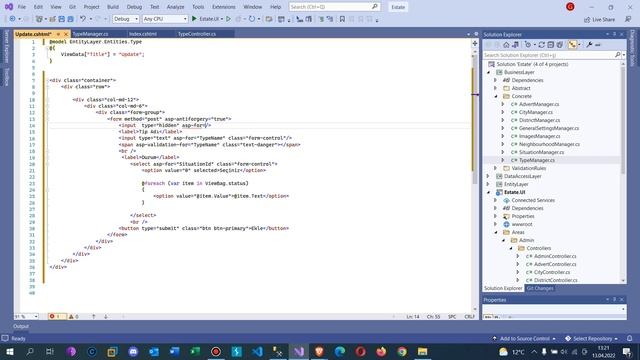Open the Analyze menu

click(176, 7)
